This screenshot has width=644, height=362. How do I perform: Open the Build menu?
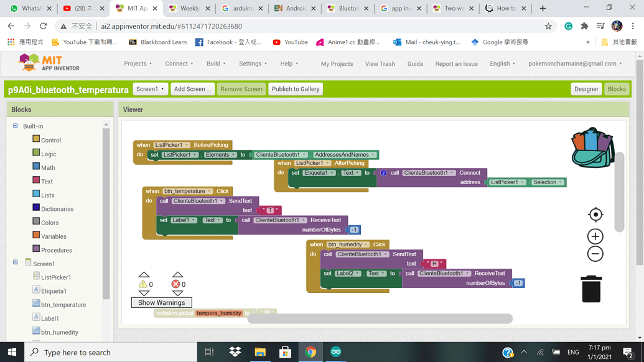215,63
